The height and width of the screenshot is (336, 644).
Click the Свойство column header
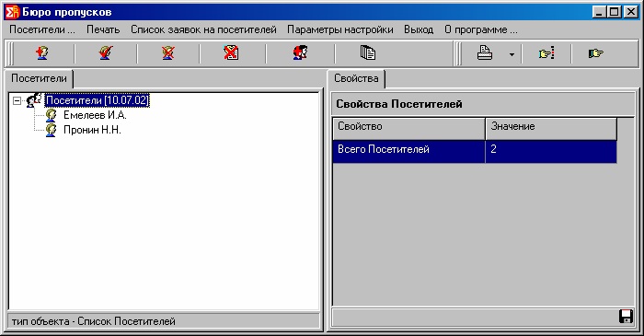[x=409, y=129]
